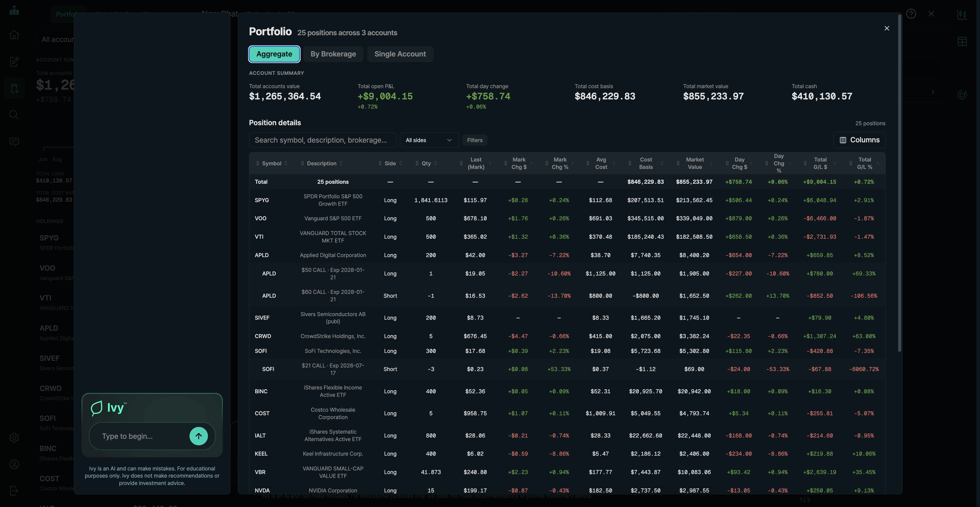The image size is (980, 507).
Task: Click the radar target icon on right rail
Action: (962, 95)
